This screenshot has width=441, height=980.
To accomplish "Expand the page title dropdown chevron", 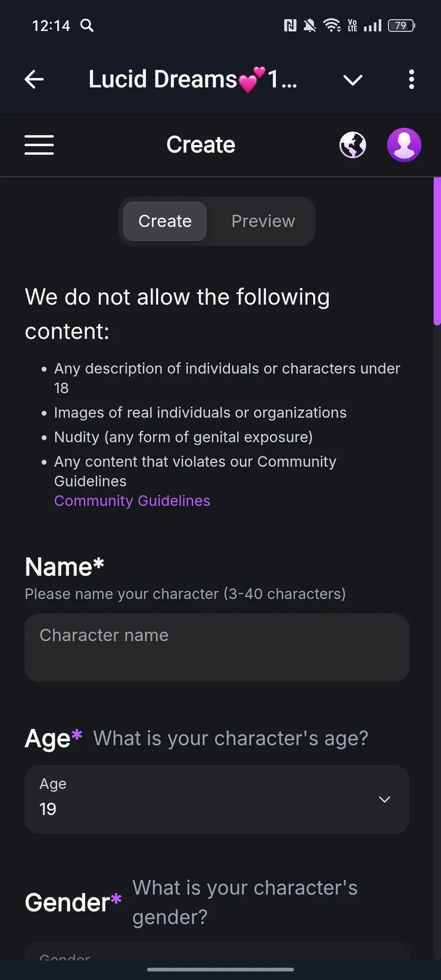I will [353, 80].
